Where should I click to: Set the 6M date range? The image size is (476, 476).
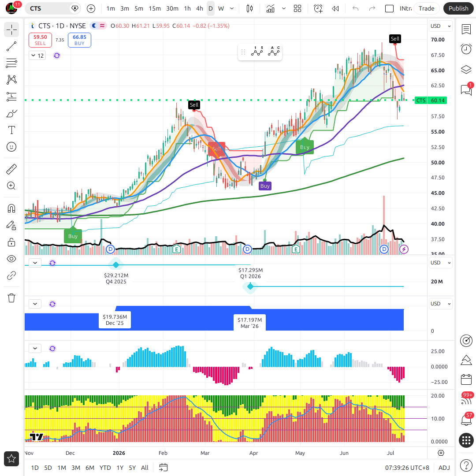90,468
